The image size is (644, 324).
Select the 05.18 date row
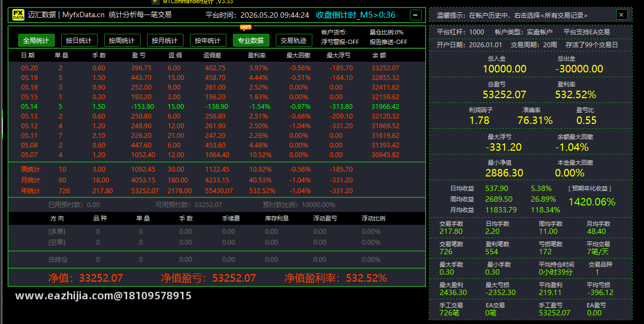pos(217,87)
